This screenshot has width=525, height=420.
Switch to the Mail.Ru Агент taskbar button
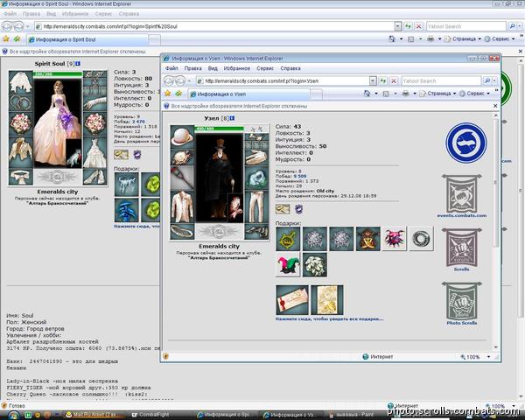(x=94, y=415)
